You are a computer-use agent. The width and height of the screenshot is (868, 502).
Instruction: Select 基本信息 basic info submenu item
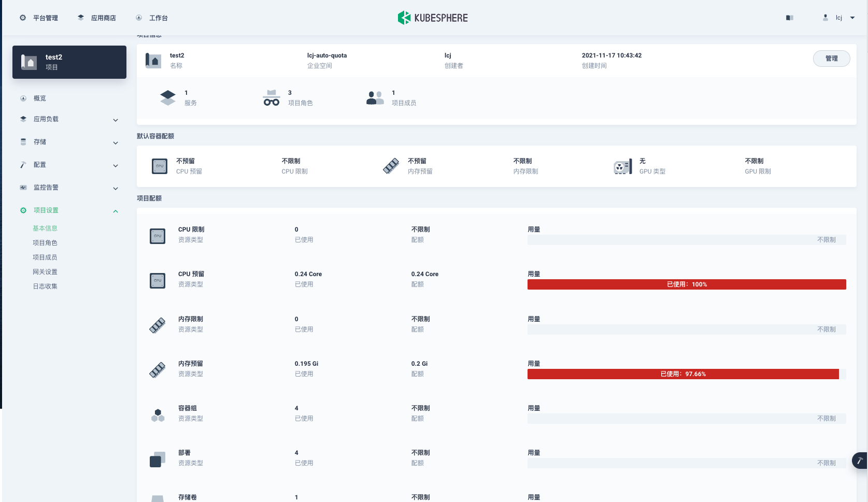pyautogui.click(x=45, y=228)
